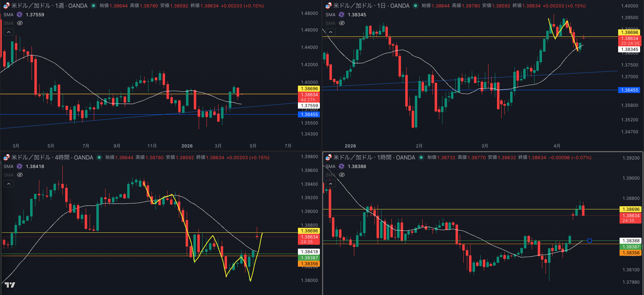
Task: Click the SMA refresh icon in 1-hour chart
Action: click(341, 166)
